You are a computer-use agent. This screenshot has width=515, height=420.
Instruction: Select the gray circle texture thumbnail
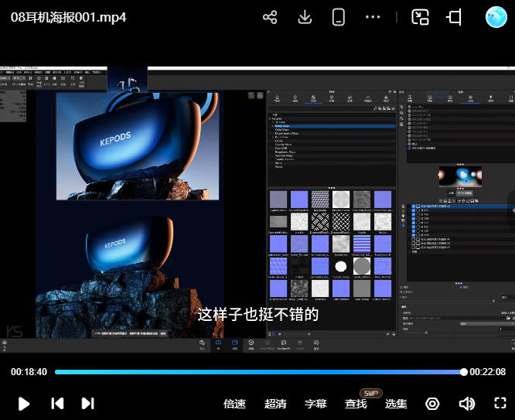pyautogui.click(x=362, y=266)
